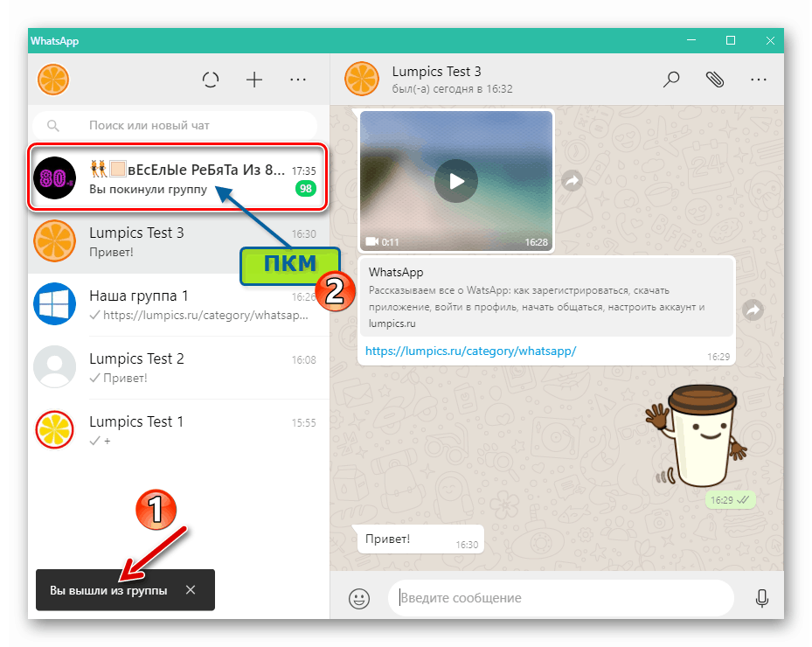Click the paperclip attachment icon
The image size is (812, 647).
click(x=715, y=80)
